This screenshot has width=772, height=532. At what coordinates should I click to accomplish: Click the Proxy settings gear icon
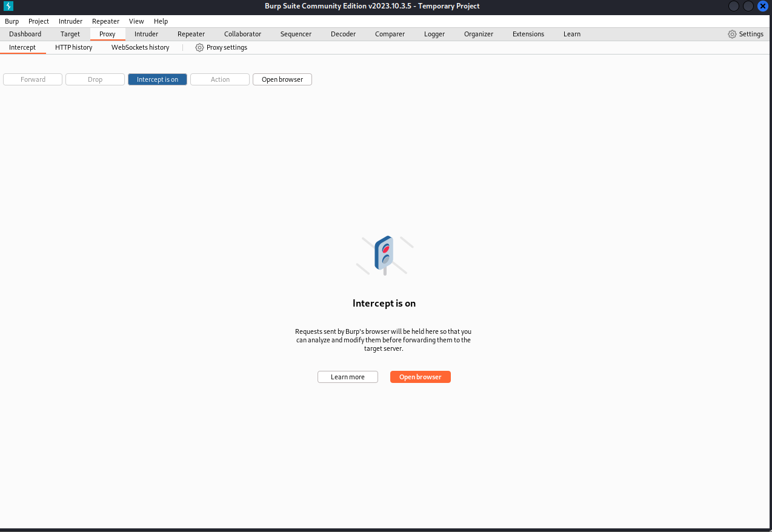click(x=199, y=47)
